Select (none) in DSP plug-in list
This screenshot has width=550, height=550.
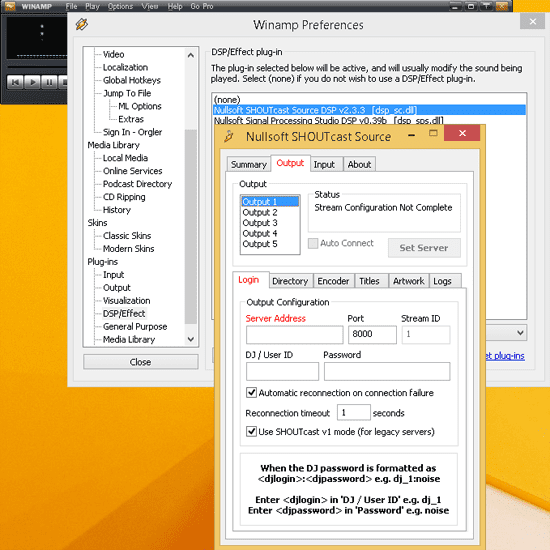(369, 100)
